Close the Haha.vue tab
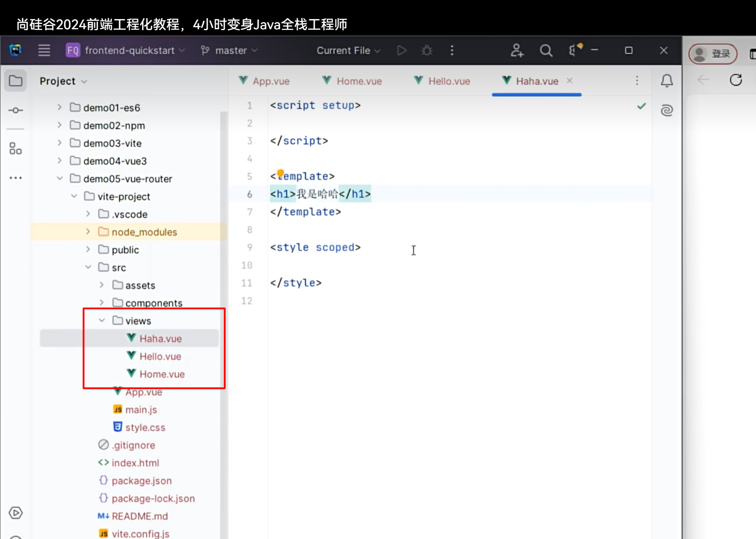Image resolution: width=756 pixels, height=539 pixels. [x=570, y=81]
